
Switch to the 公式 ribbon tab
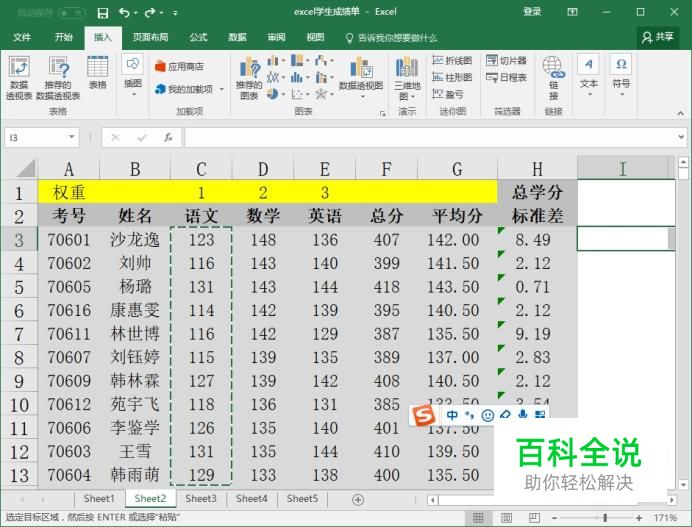pos(199,37)
